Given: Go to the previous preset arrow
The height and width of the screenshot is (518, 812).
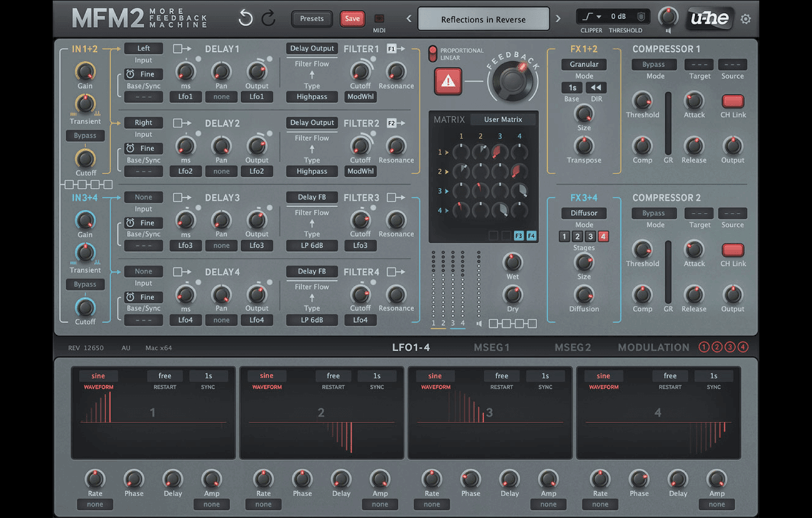Looking at the screenshot, I should 409,19.
